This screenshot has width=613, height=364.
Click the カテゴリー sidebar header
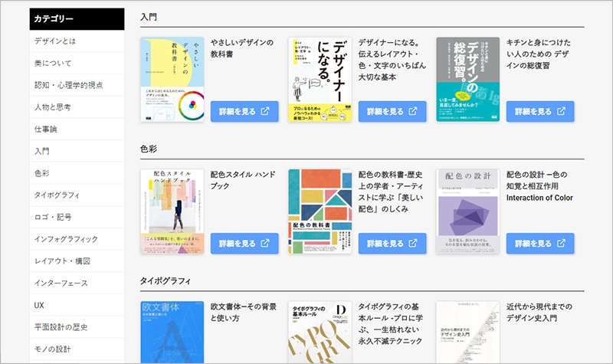coord(77,18)
